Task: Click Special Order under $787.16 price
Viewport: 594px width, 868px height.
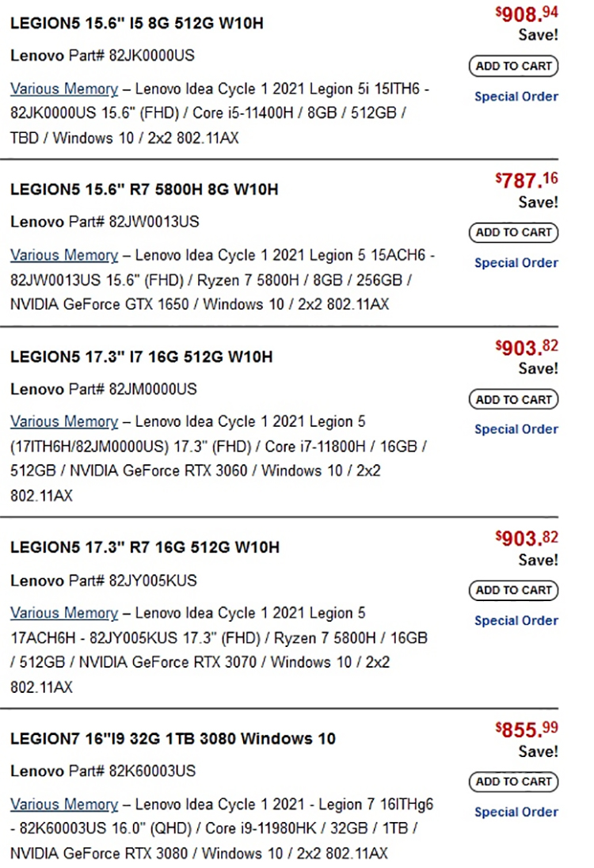Action: click(x=516, y=263)
